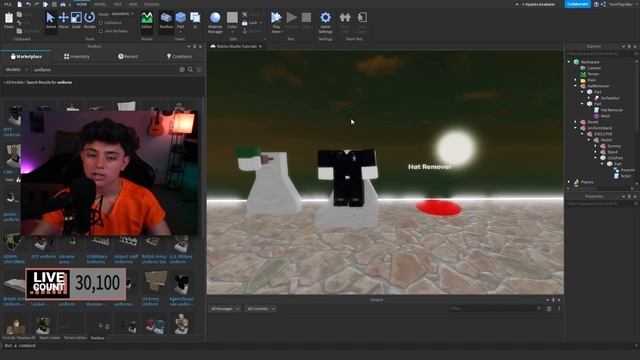Switch to the Terrain Editor bottom tab

[x=75, y=338]
